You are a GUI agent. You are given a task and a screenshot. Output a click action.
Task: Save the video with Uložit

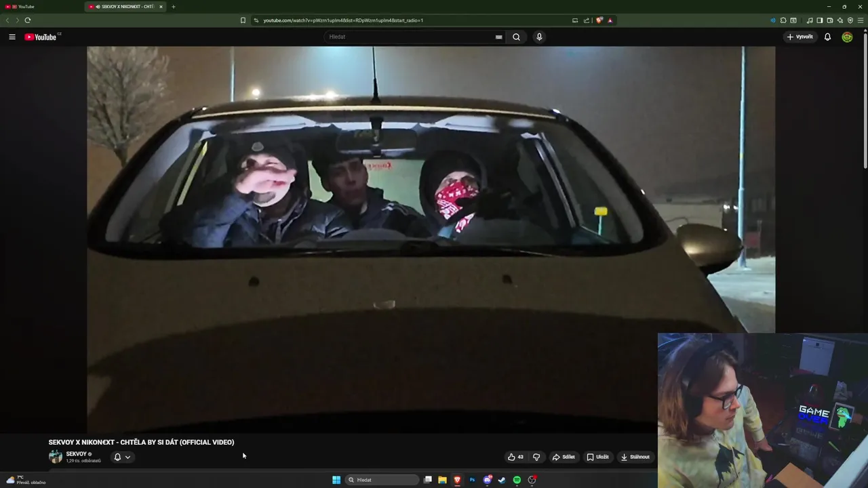(598, 457)
